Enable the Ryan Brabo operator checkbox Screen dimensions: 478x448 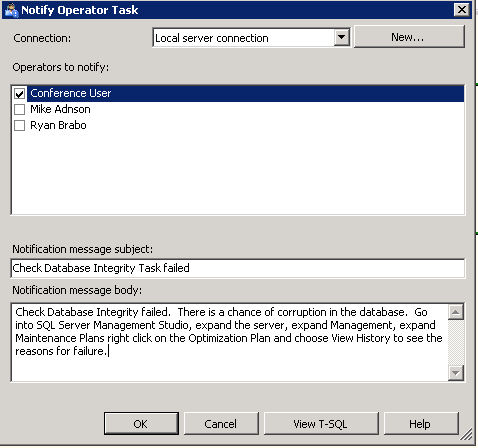coord(20,126)
